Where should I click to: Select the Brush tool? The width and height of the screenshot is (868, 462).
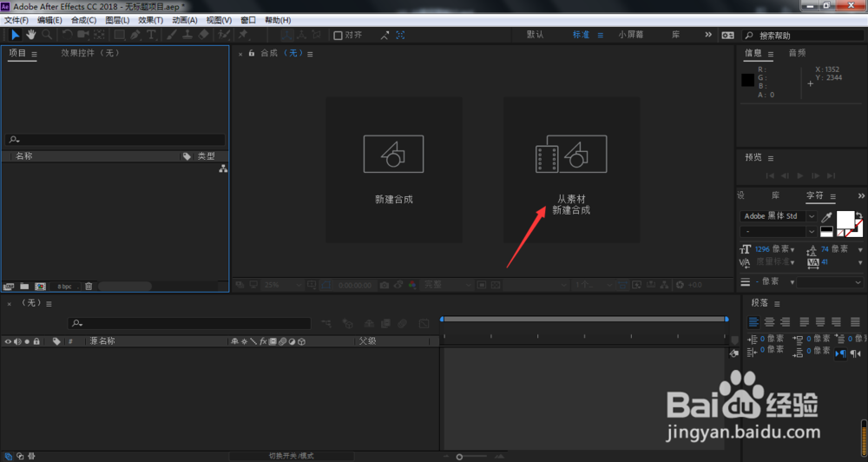click(171, 35)
